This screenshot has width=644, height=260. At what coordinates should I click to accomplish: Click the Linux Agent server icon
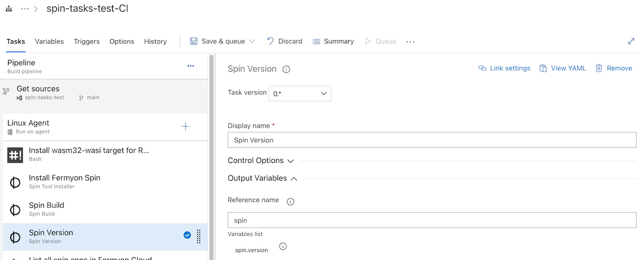coord(10,132)
